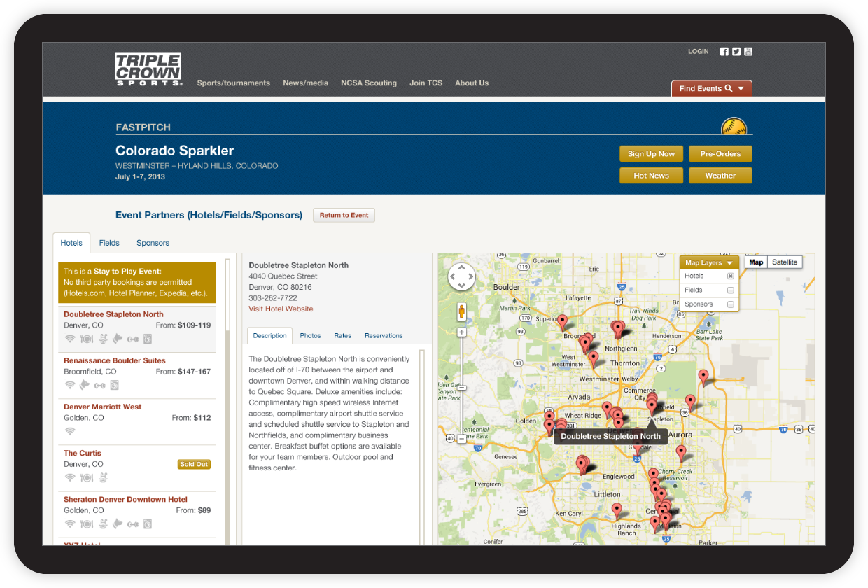Click the Sold Out badge on The Curtis
868x588 pixels.
194,464
